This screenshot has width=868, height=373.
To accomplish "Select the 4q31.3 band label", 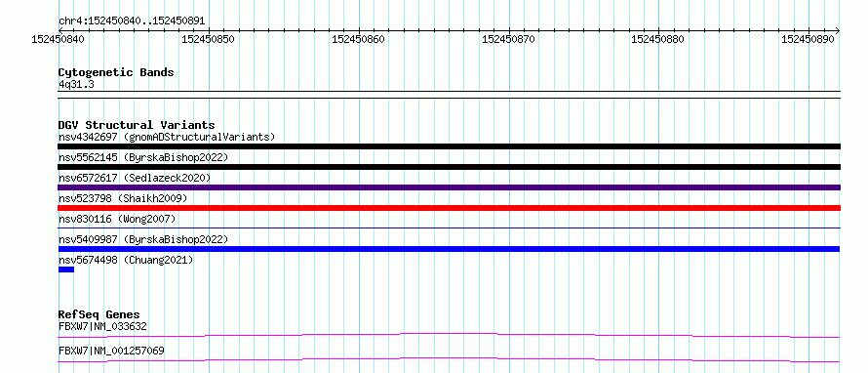I will coord(76,84).
